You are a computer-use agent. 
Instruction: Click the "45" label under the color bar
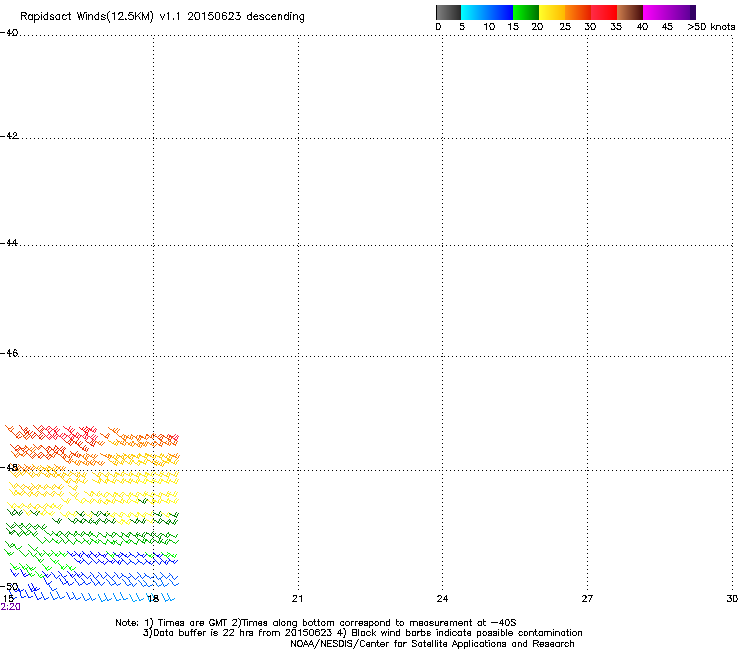click(x=667, y=27)
